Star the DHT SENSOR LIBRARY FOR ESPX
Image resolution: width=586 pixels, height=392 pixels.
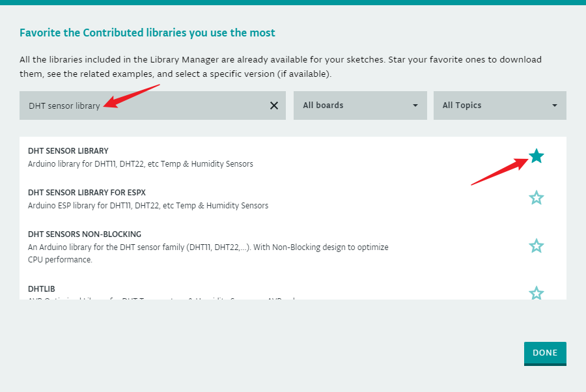(537, 198)
